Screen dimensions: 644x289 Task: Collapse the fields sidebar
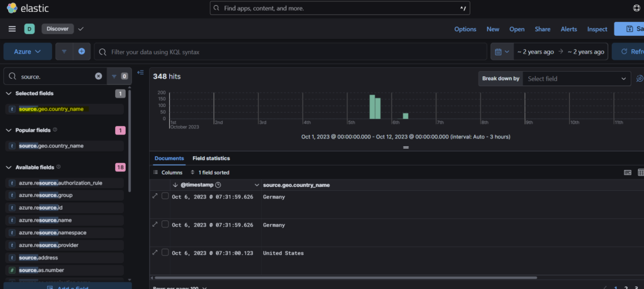pos(140,72)
